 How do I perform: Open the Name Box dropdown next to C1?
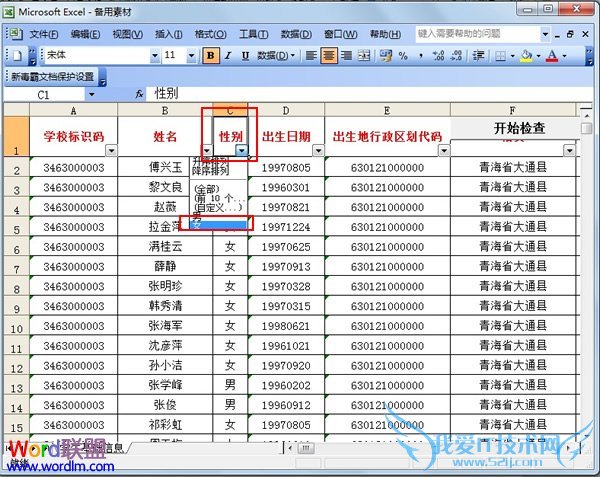coord(91,94)
